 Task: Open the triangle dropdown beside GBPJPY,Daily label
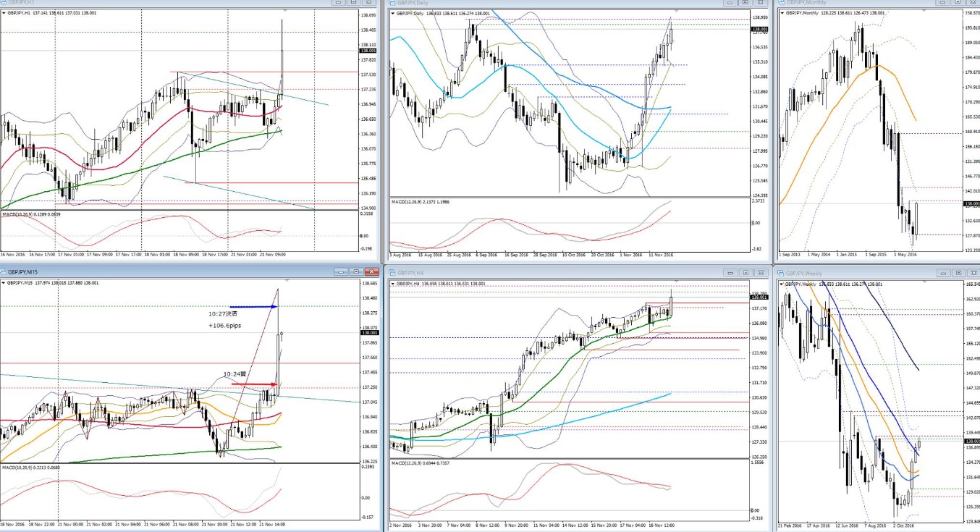[x=392, y=13]
